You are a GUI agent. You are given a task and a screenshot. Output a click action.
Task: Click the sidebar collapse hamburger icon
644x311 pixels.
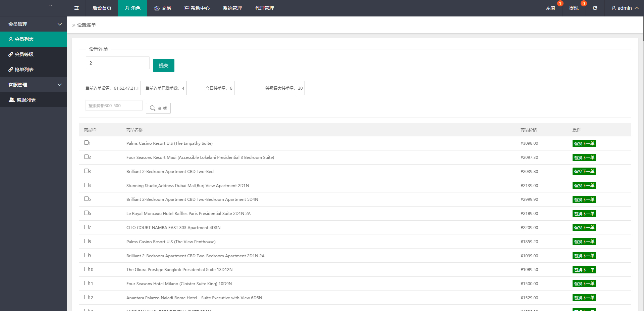[76, 8]
